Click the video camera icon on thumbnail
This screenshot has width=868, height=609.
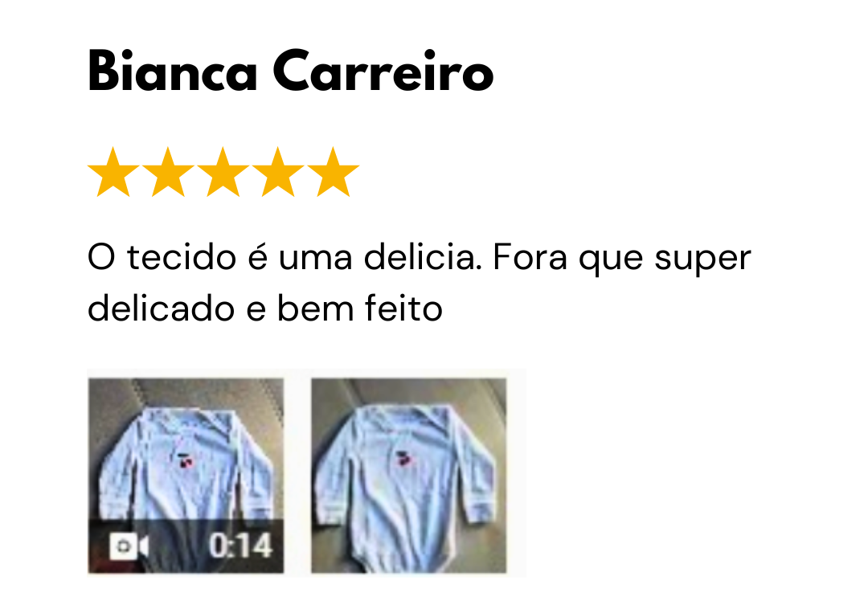pos(129,546)
